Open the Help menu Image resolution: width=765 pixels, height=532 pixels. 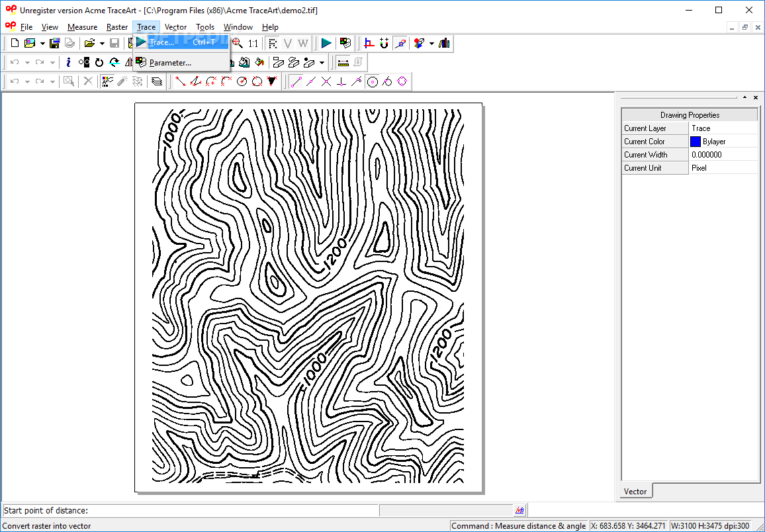coord(270,27)
